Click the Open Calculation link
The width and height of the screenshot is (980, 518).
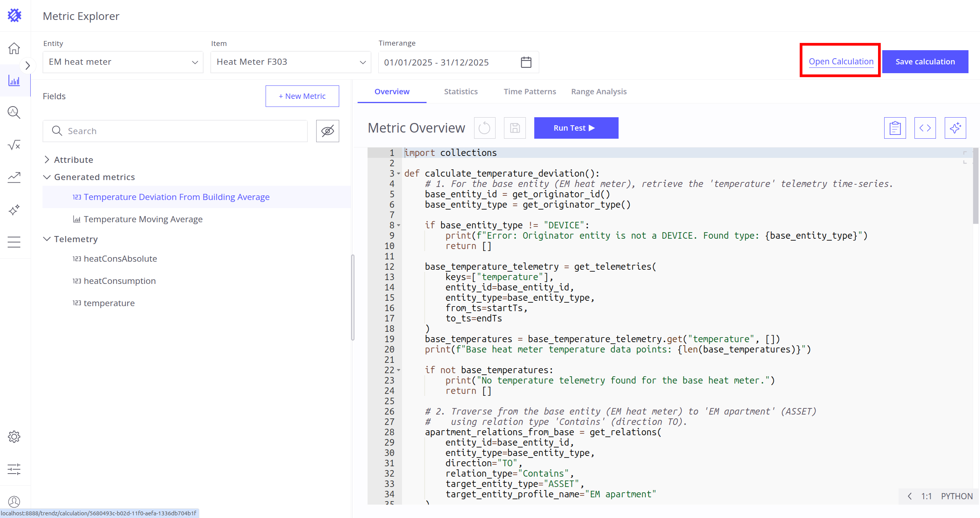pyautogui.click(x=841, y=62)
